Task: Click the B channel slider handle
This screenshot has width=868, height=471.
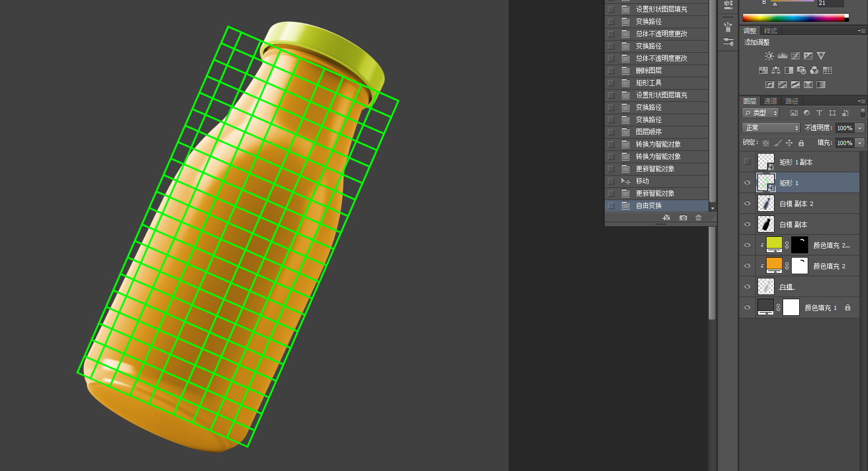Action: (x=775, y=4)
